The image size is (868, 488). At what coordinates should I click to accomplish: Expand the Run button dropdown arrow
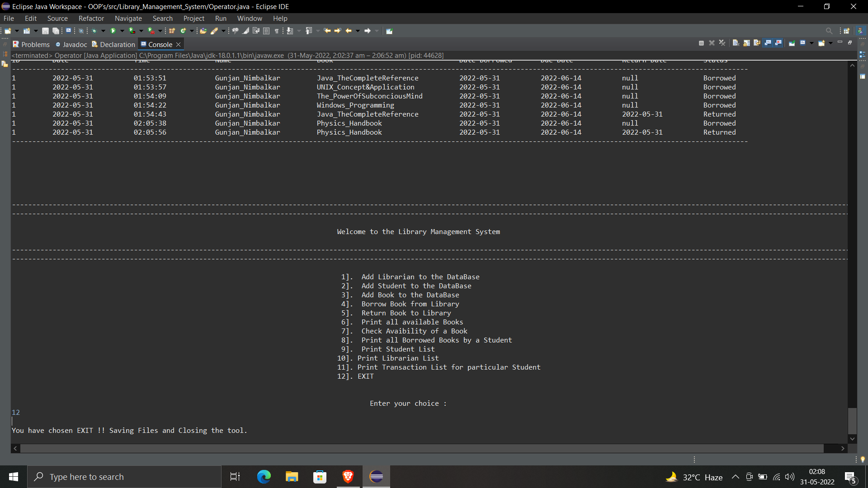point(122,31)
